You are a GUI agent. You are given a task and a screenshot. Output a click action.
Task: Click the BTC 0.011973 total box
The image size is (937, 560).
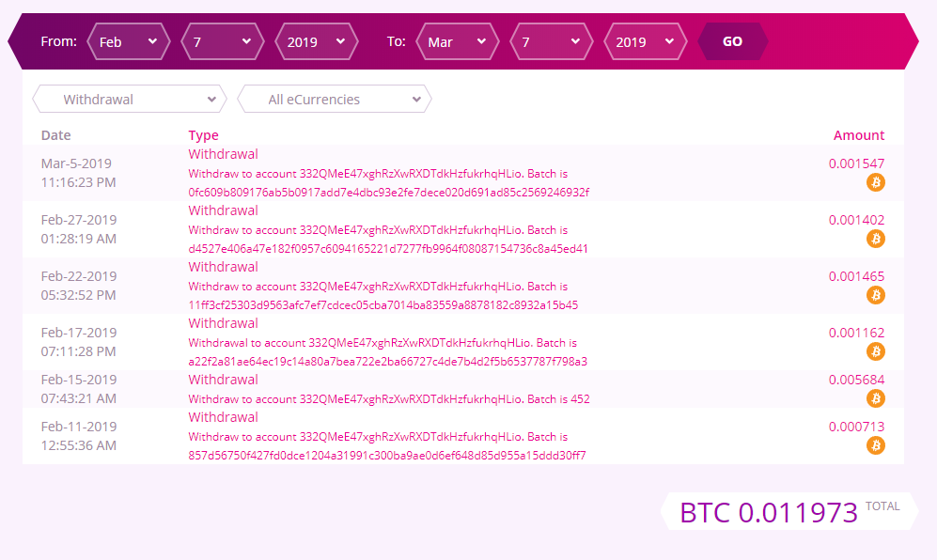[x=789, y=512]
